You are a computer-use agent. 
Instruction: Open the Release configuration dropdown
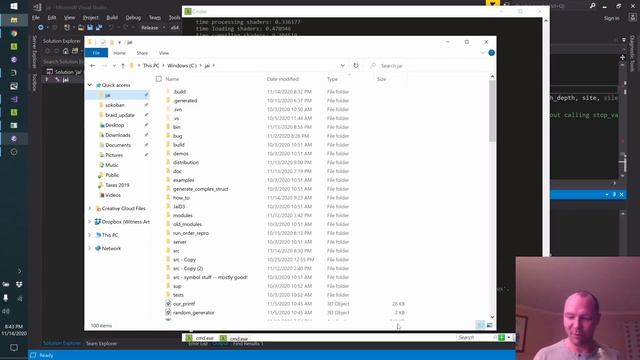click(153, 28)
